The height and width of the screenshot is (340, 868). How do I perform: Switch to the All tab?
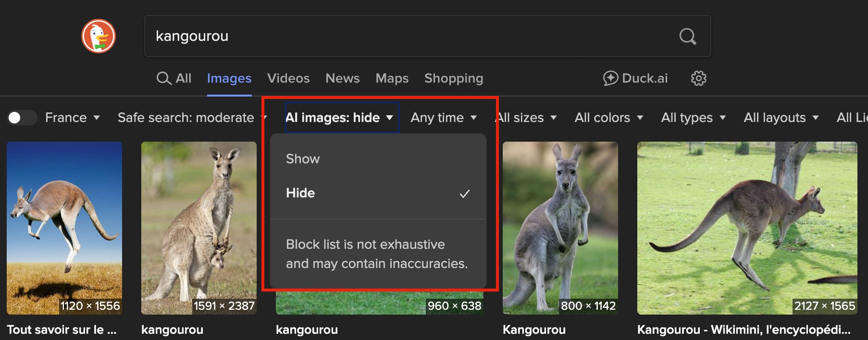tap(174, 78)
